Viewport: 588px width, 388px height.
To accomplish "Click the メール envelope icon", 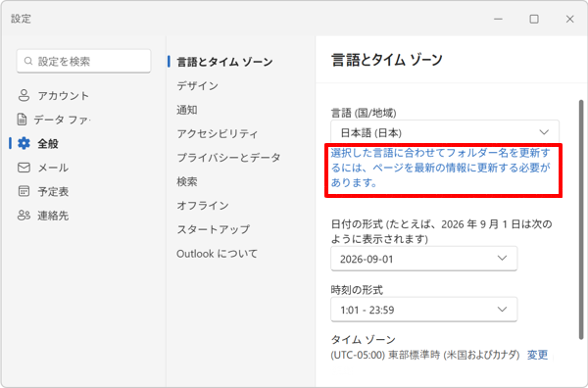I will (x=24, y=168).
